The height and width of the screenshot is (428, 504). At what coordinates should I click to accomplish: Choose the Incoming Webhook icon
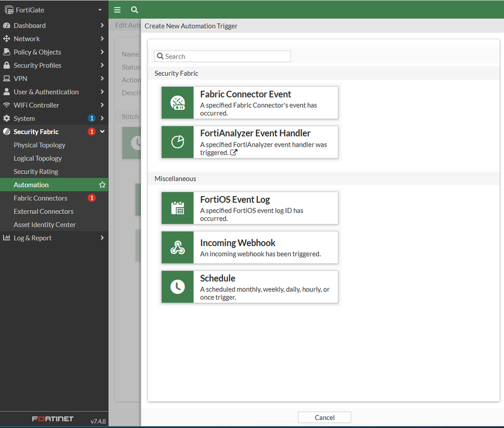tap(178, 248)
